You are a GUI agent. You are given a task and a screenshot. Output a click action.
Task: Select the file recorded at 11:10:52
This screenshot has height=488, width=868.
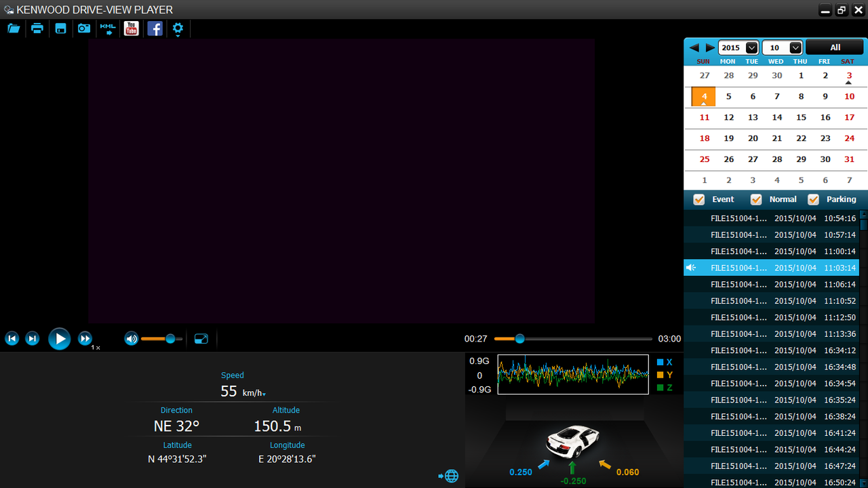pyautogui.click(x=771, y=301)
